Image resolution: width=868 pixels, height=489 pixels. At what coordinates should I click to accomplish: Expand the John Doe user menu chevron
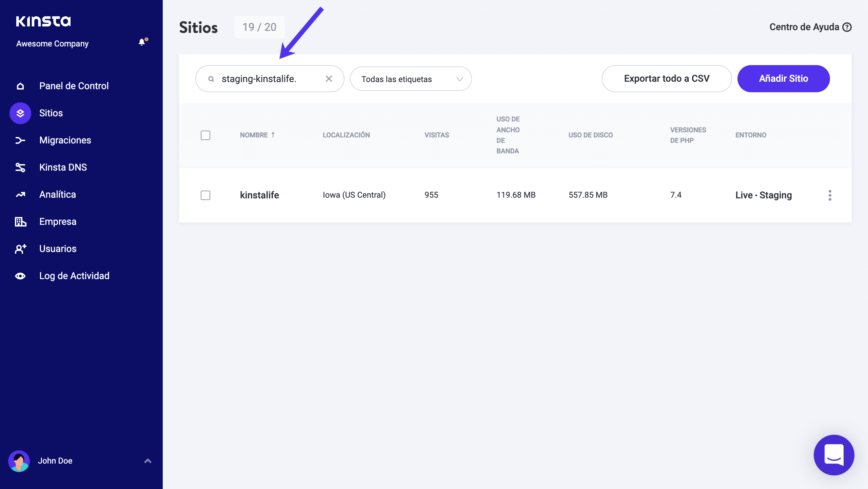click(x=147, y=461)
